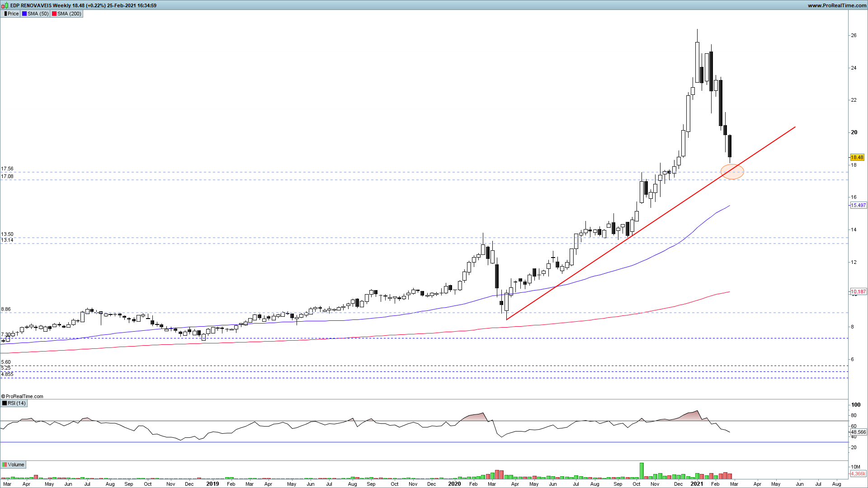The height and width of the screenshot is (488, 868).
Task: Click the red volume value label
Action: 858,474
